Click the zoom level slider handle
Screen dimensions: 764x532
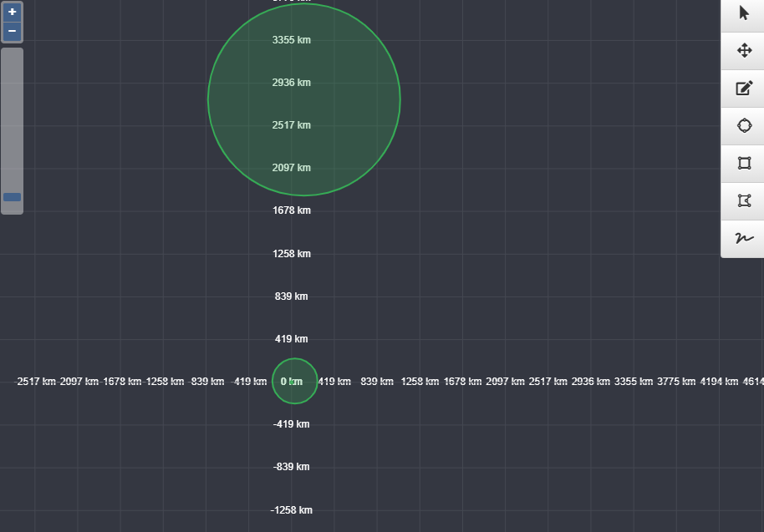[x=12, y=196]
